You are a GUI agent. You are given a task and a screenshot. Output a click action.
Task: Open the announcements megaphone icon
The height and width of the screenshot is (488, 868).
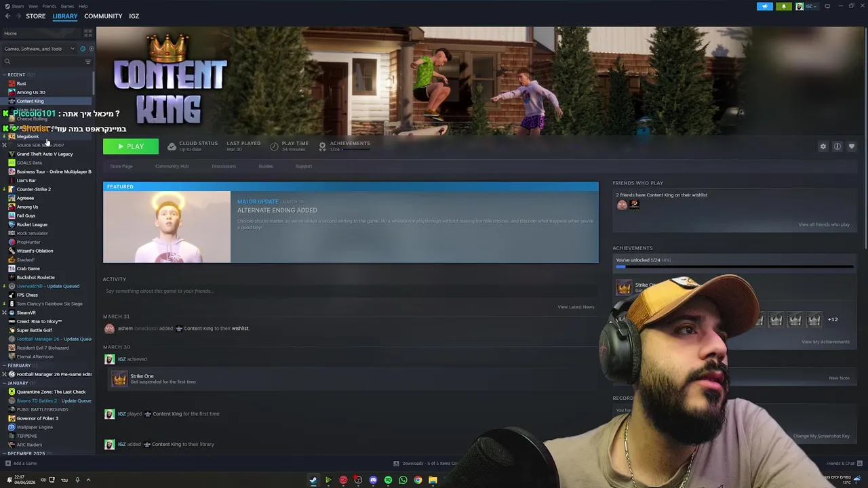pos(764,7)
